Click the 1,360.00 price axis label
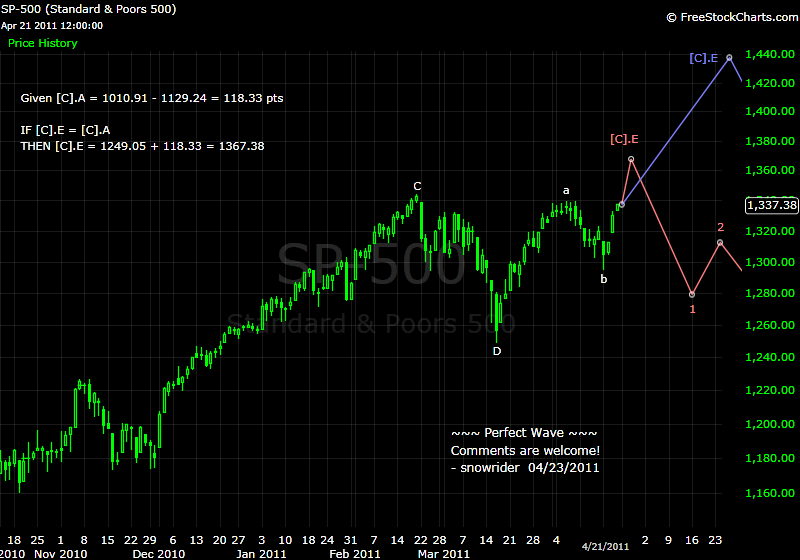Image resolution: width=800 pixels, height=560 pixels. tap(770, 170)
